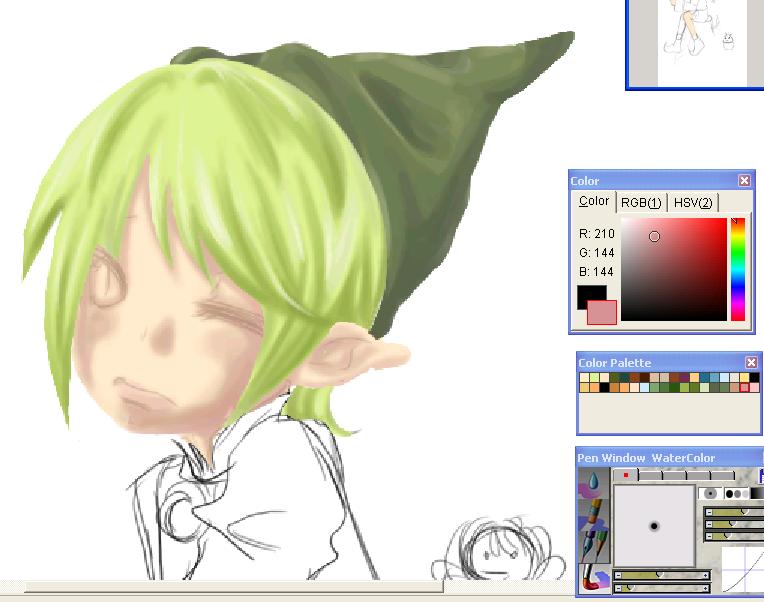Click the brush tip preview box

pos(654,526)
